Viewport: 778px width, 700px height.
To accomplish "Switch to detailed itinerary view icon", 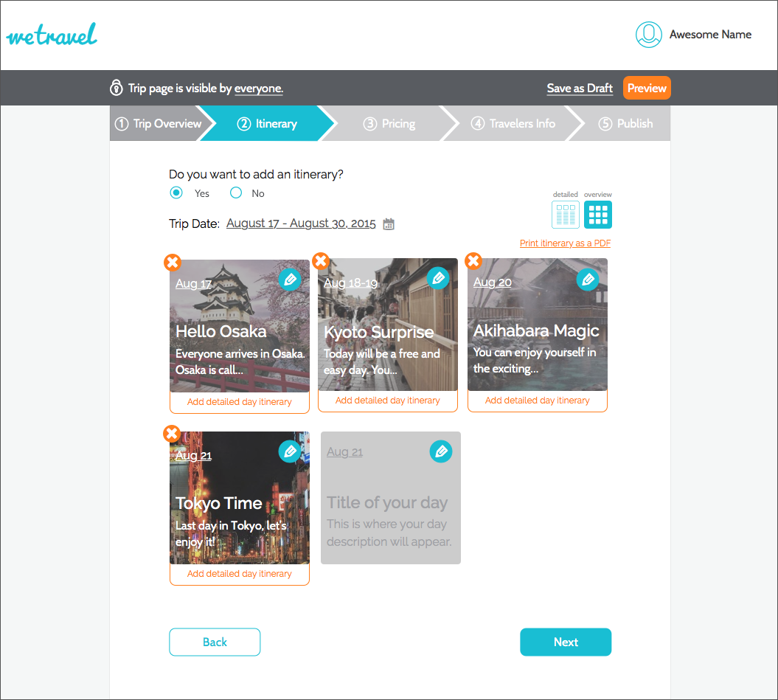I will 566,215.
